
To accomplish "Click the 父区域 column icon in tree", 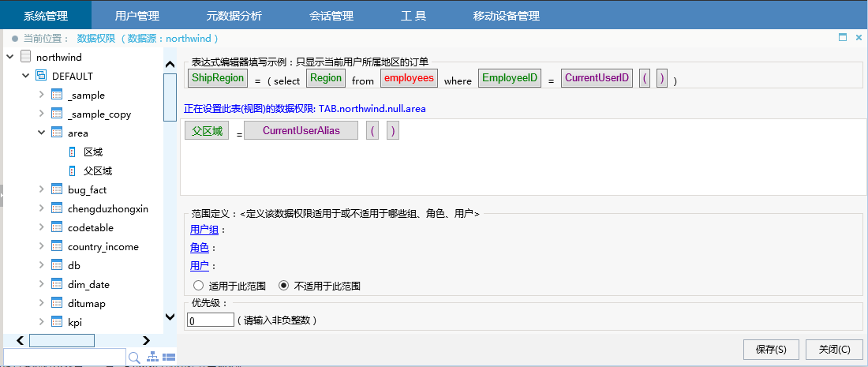I will point(72,171).
